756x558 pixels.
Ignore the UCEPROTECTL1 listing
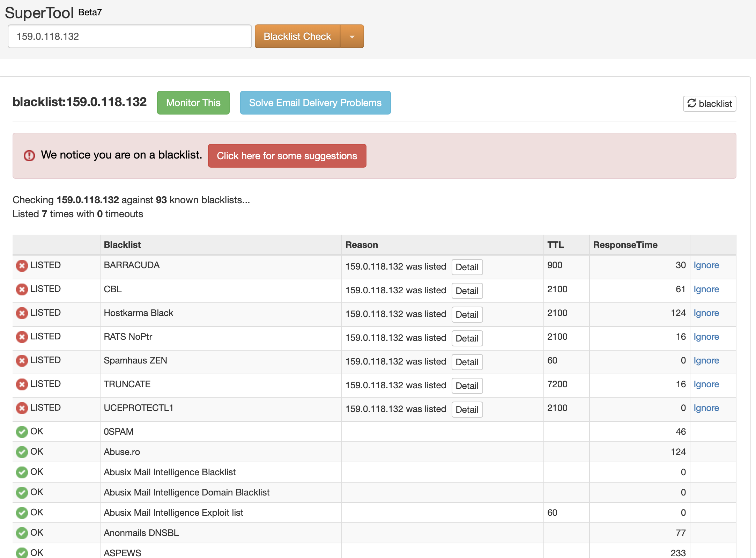coord(706,408)
